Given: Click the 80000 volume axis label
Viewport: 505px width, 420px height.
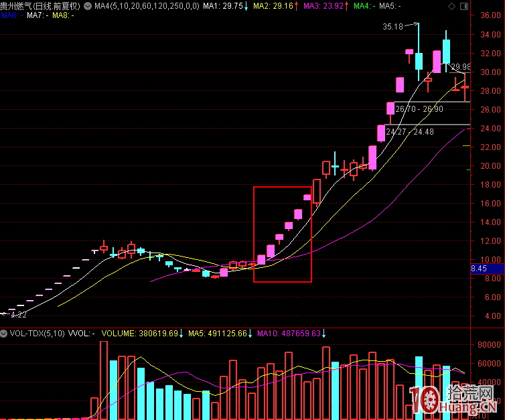Looking at the screenshot, I should point(489,344).
